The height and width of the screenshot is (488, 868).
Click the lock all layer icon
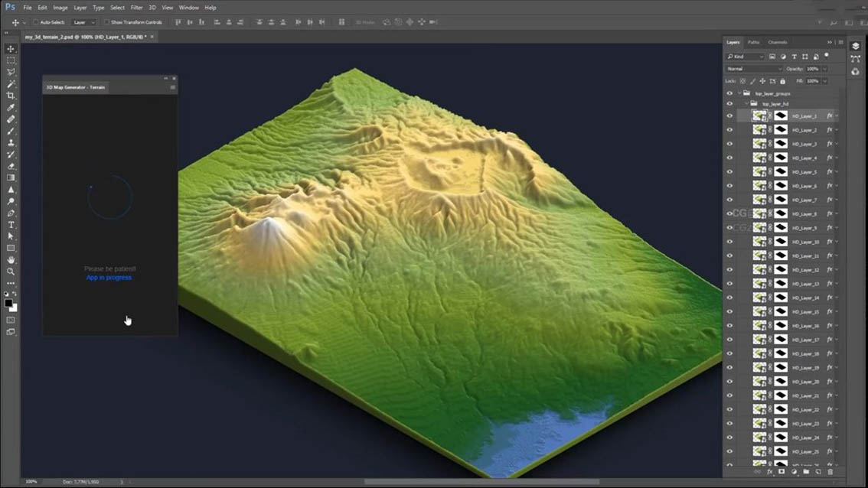[x=782, y=81]
